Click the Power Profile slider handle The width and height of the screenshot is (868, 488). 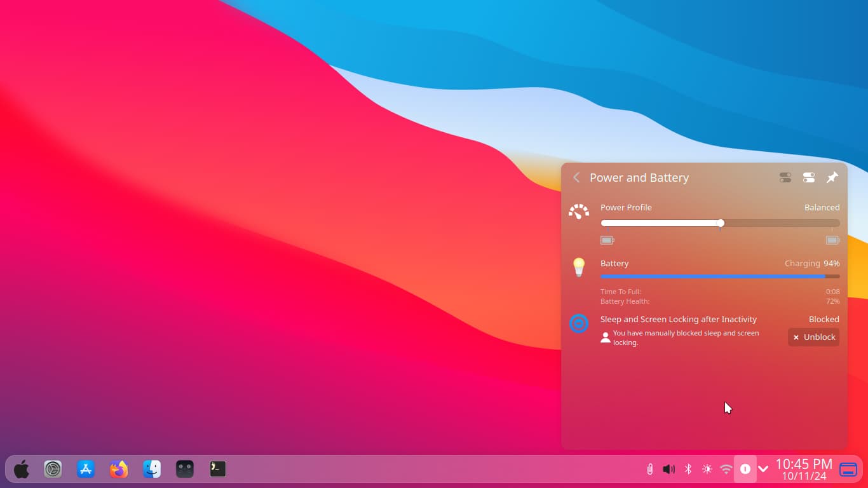721,223
